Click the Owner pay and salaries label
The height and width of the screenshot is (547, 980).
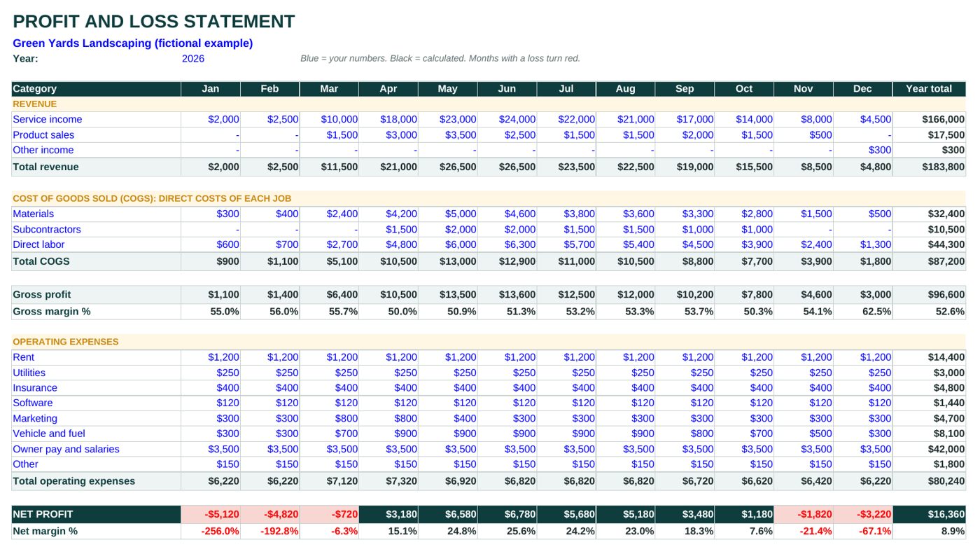pos(66,450)
